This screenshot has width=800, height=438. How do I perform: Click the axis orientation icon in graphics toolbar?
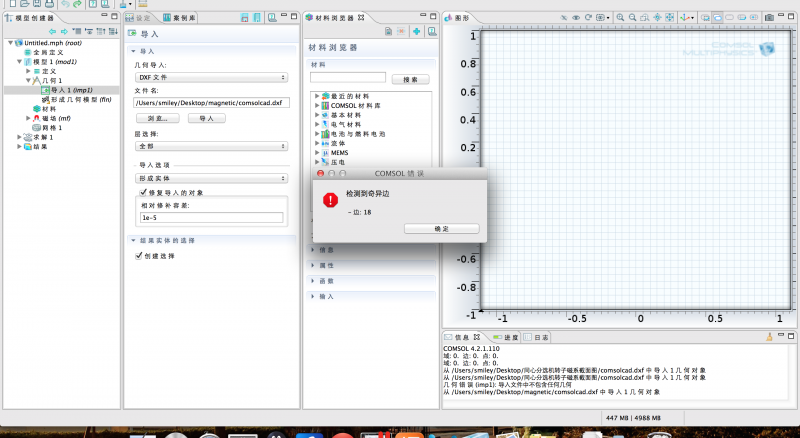click(x=686, y=17)
